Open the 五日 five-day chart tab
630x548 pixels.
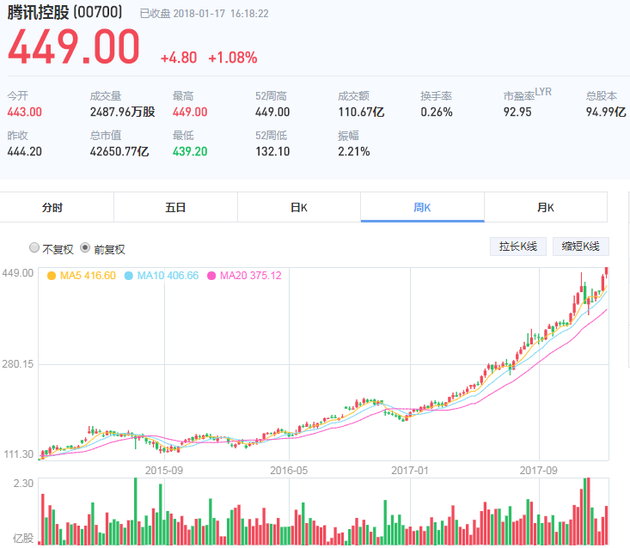point(176,207)
